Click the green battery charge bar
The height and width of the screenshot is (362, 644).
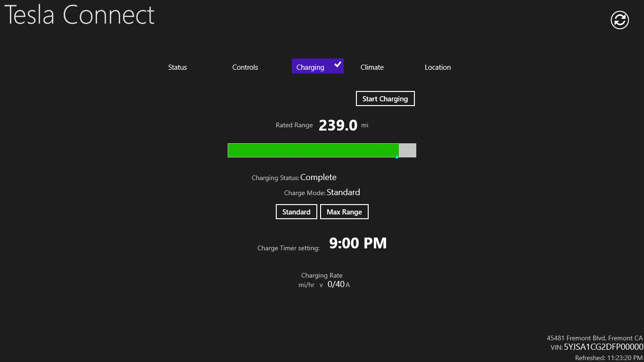313,150
